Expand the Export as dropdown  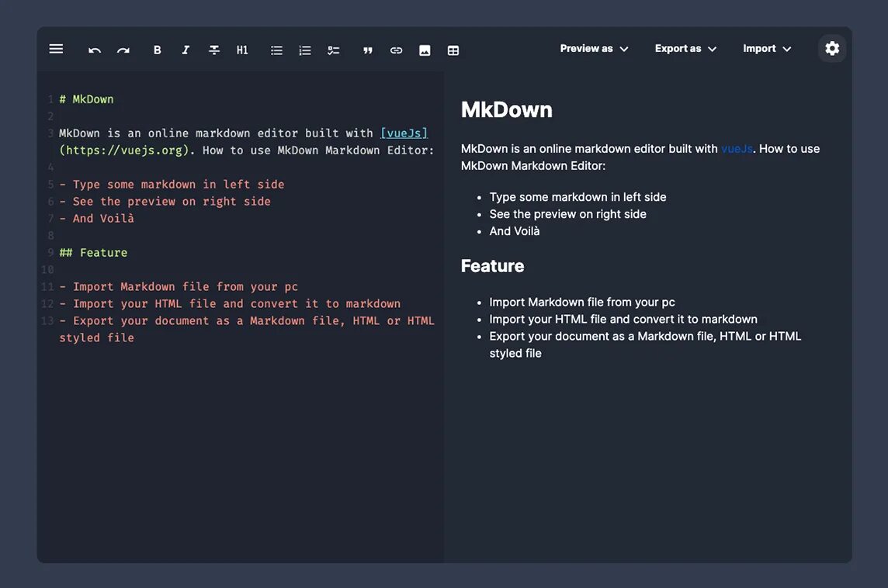coord(686,49)
